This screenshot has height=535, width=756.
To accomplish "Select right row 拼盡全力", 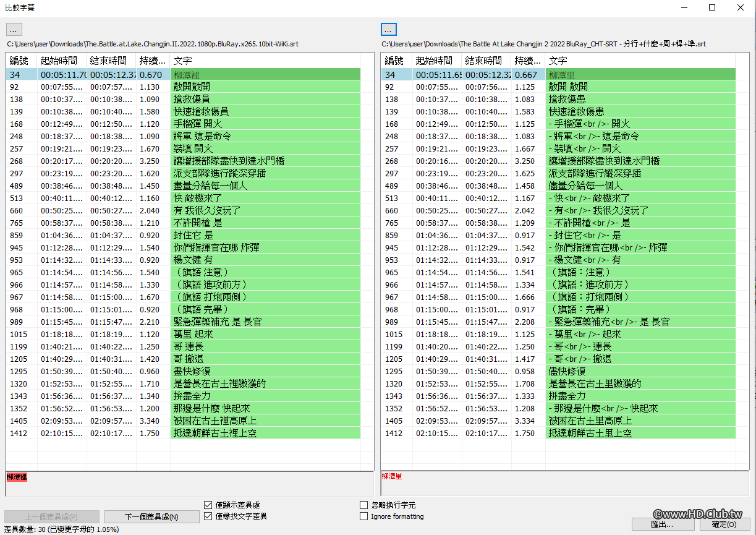I will tap(558, 396).
